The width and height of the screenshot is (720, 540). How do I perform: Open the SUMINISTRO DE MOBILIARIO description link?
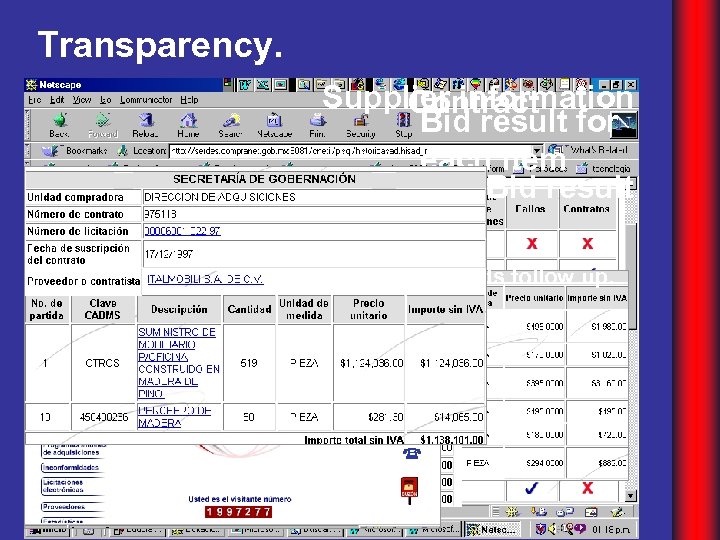179,363
